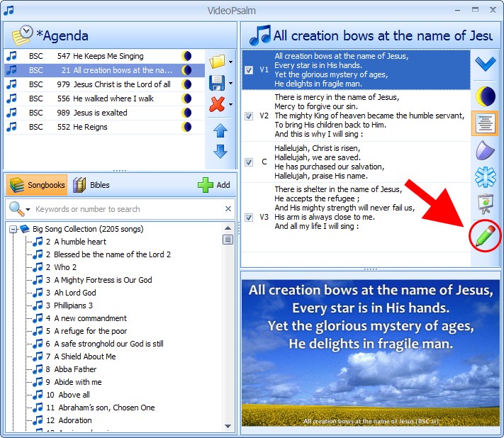
Task: Click the purple shape background icon
Action: [x=485, y=150]
